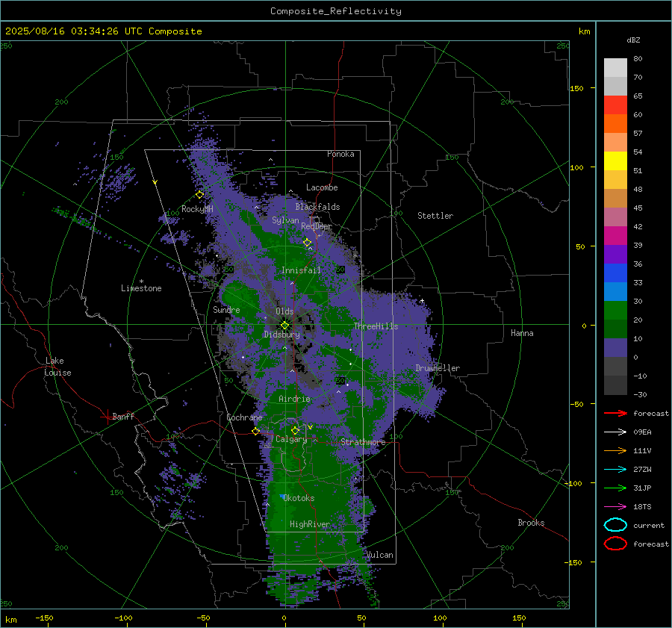The image size is (672, 628).
Task: Click the Limestone label
Action: (x=141, y=288)
